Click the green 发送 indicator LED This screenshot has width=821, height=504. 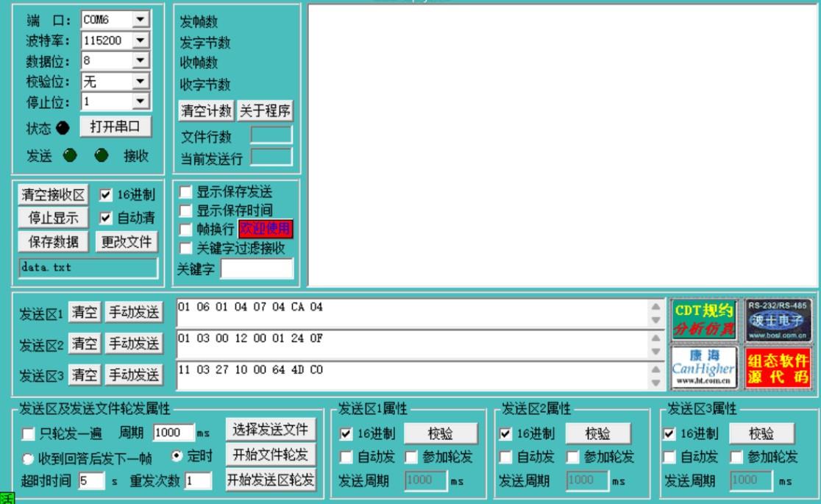(x=69, y=155)
